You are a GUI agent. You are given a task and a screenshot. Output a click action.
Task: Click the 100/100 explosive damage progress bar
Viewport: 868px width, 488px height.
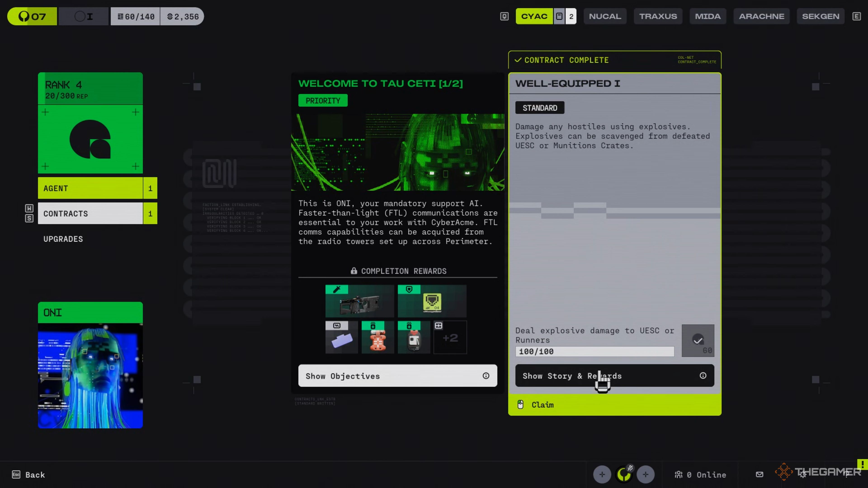[594, 352]
